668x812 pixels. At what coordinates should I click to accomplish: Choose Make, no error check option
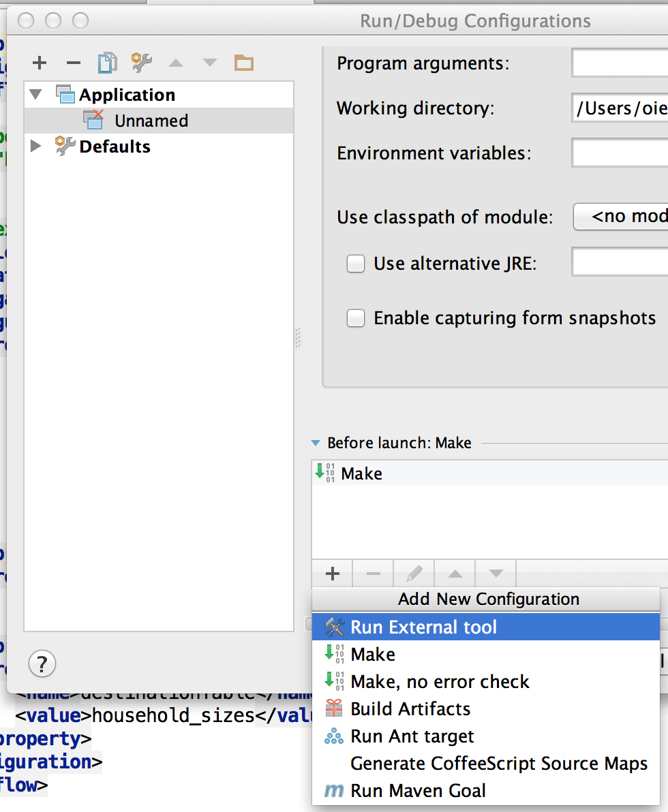(486, 681)
